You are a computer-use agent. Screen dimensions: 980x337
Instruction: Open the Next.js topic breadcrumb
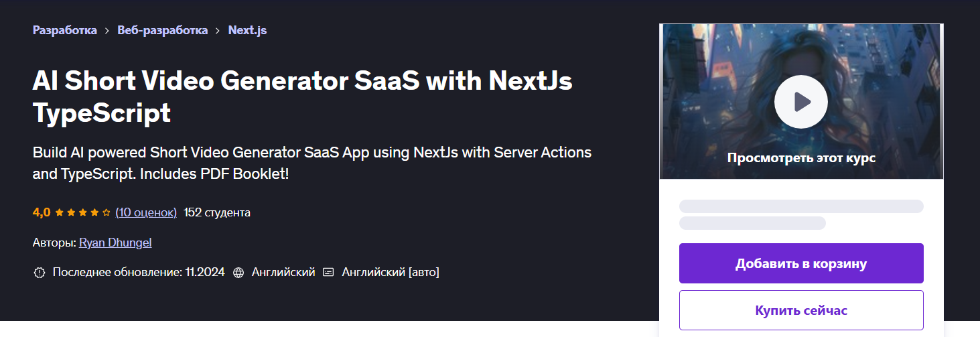pyautogui.click(x=247, y=30)
